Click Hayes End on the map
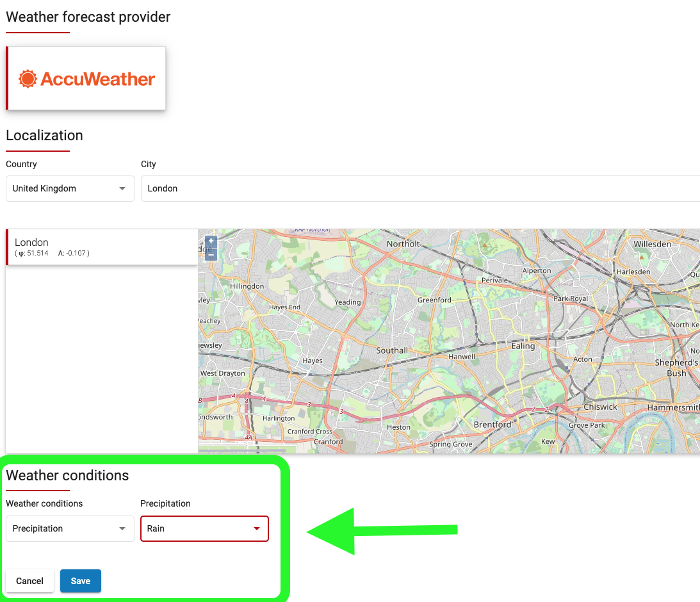 pos(284,307)
